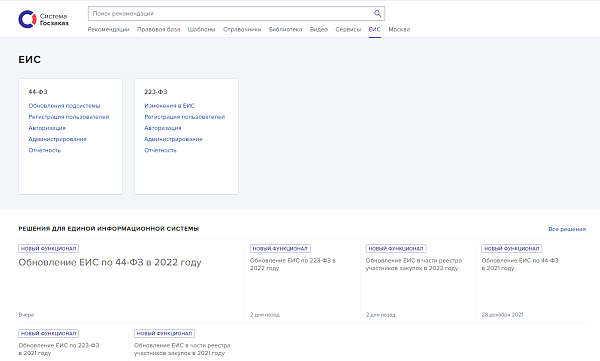Click the 223-ФЗ card heading

[156, 92]
